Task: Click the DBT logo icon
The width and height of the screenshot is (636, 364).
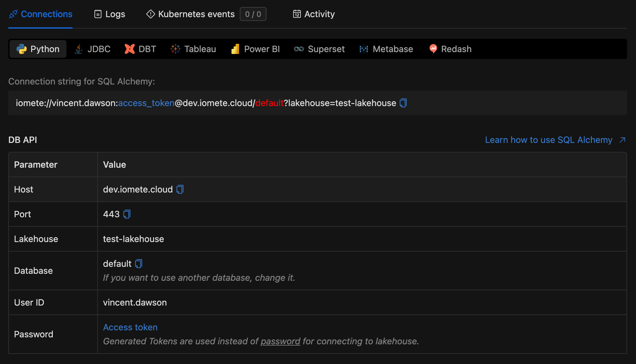Action: [x=130, y=49]
